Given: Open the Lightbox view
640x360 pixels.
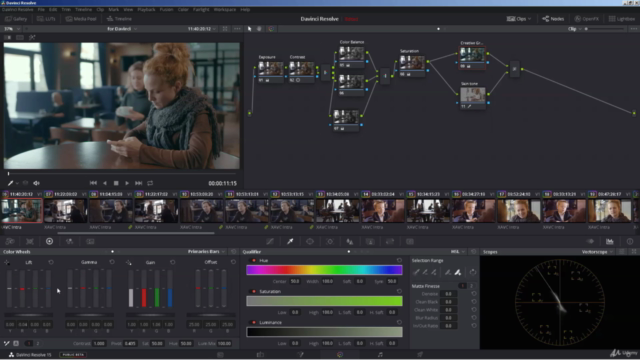Looking at the screenshot, I should 622,19.
